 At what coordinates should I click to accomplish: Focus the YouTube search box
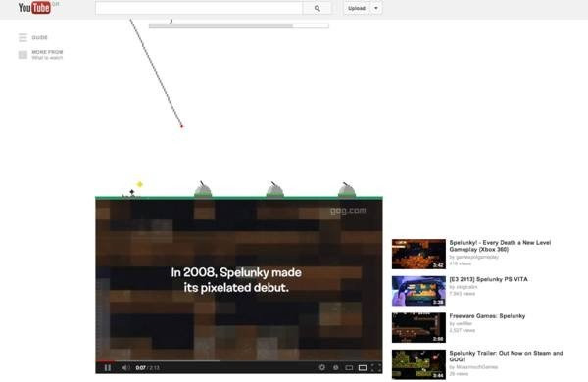tap(199, 8)
